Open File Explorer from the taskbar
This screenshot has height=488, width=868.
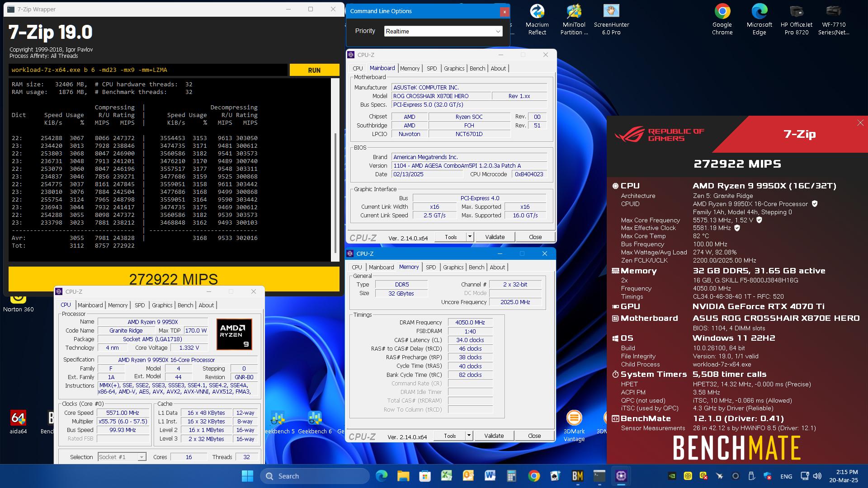(403, 476)
